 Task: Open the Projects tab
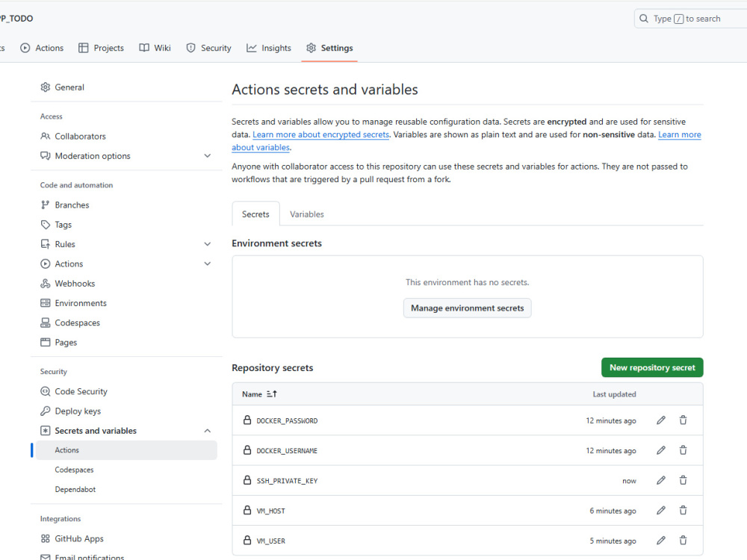pos(101,48)
